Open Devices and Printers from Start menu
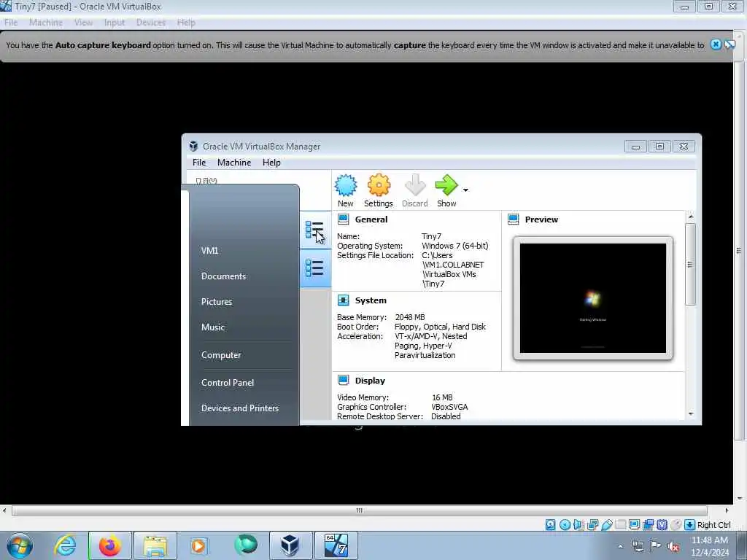The height and width of the screenshot is (560, 747). tap(239, 408)
